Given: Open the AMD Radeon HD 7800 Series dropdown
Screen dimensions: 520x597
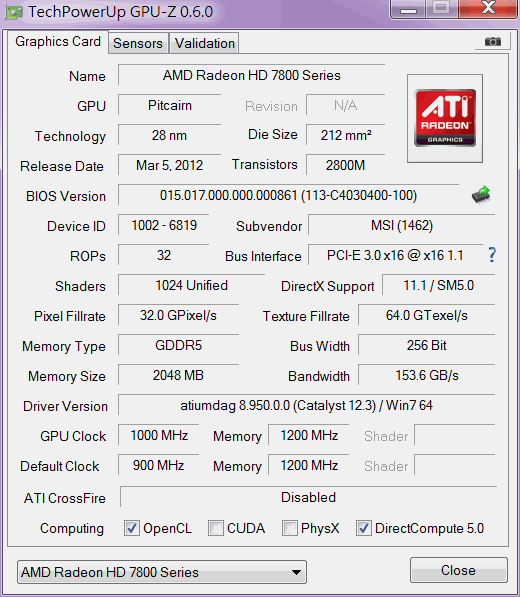Looking at the screenshot, I should pyautogui.click(x=162, y=572).
